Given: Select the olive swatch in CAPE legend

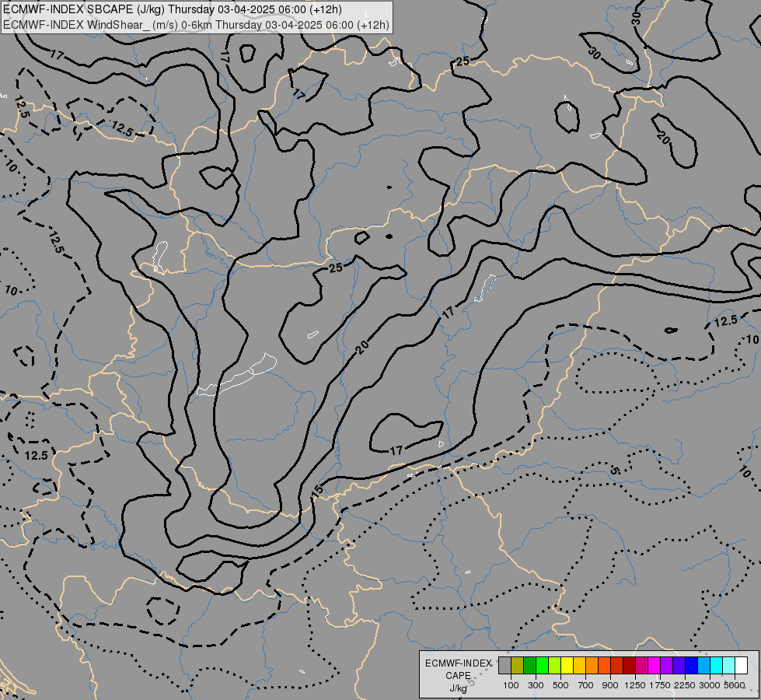Looking at the screenshot, I should pos(518,665).
